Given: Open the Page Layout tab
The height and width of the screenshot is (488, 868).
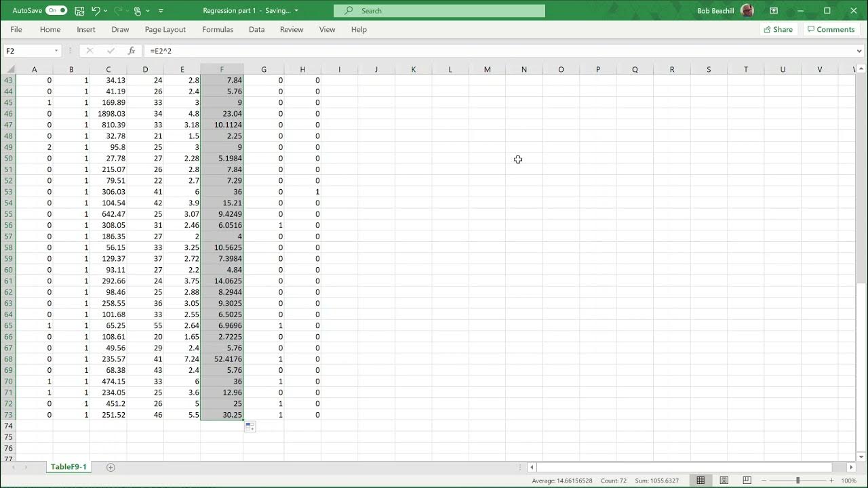Looking at the screenshot, I should tap(165, 30).
